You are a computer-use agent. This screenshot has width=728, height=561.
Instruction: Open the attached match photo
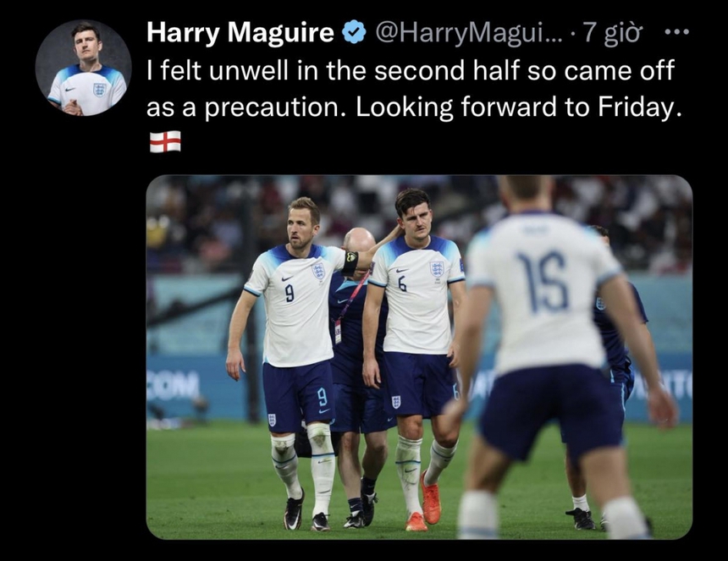pyautogui.click(x=418, y=355)
